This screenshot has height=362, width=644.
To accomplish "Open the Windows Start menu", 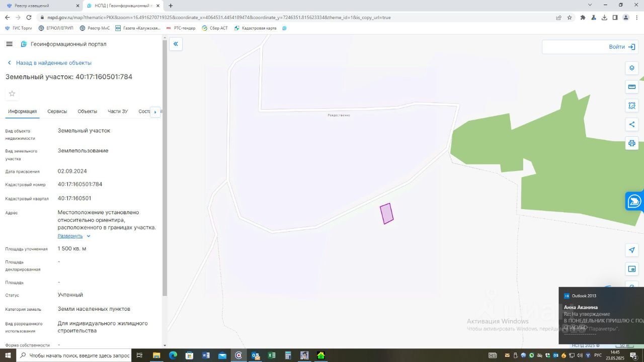I will (8, 355).
